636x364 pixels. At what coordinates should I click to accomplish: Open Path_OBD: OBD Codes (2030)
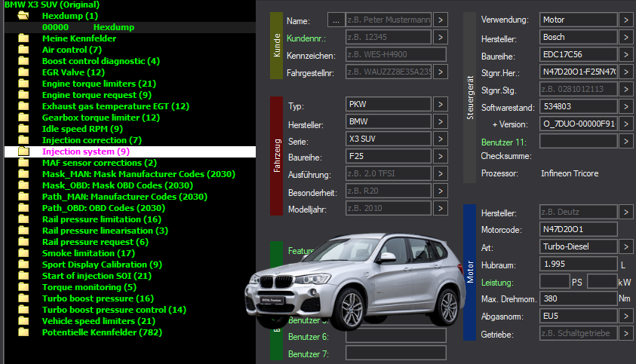coord(103,208)
